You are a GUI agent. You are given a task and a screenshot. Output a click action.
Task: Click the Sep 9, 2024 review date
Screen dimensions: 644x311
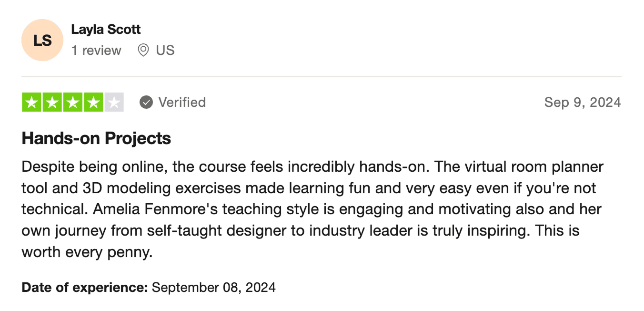[582, 102]
